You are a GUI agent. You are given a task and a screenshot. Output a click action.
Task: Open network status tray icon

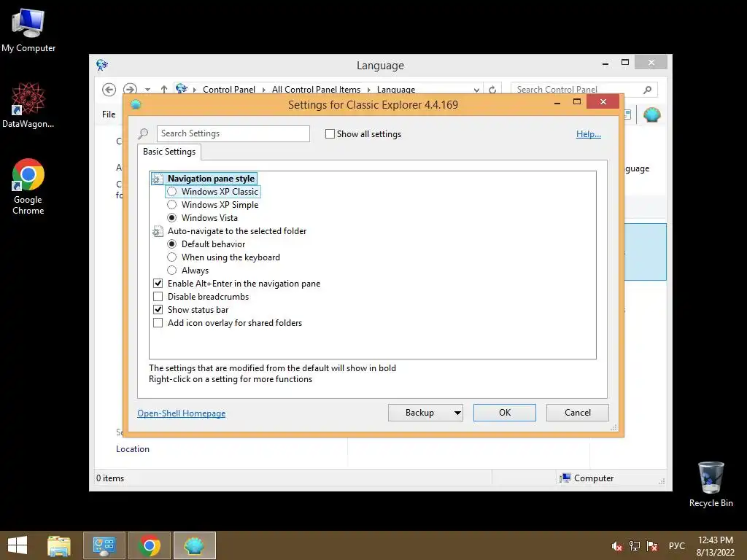(635, 546)
